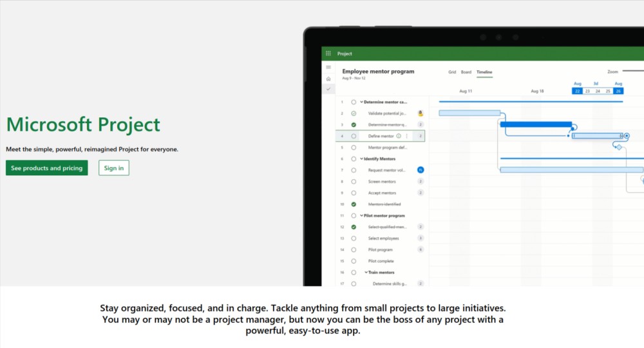The height and width of the screenshot is (348, 644).
Task: Click the Aug 11 date label
Action: click(x=466, y=92)
